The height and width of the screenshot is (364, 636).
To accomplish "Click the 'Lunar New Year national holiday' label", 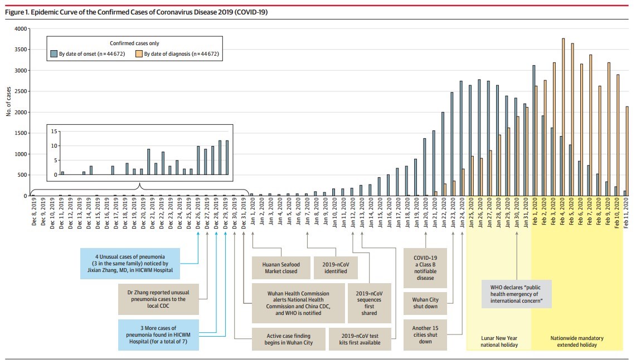I will [x=499, y=341].
